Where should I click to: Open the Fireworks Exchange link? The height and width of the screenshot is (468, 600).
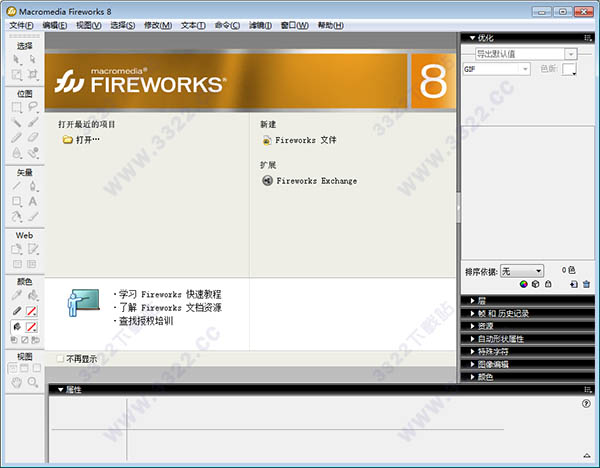(309, 180)
